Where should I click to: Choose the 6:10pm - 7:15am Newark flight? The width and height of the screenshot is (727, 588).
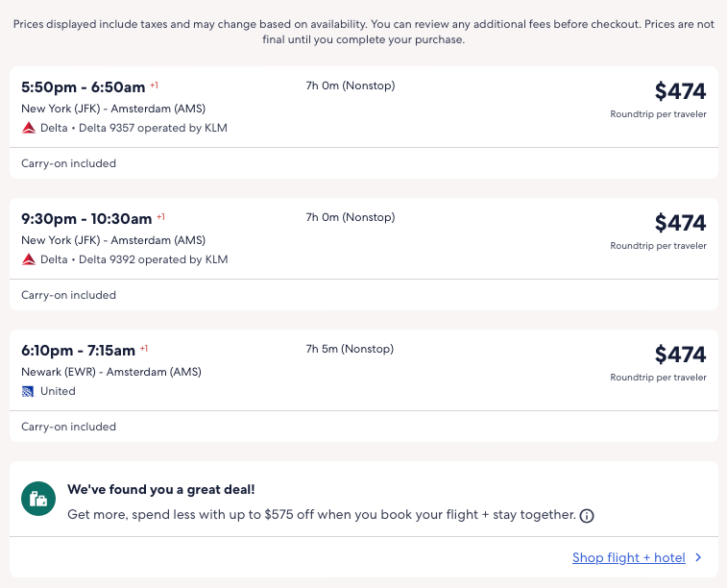[x=79, y=350]
